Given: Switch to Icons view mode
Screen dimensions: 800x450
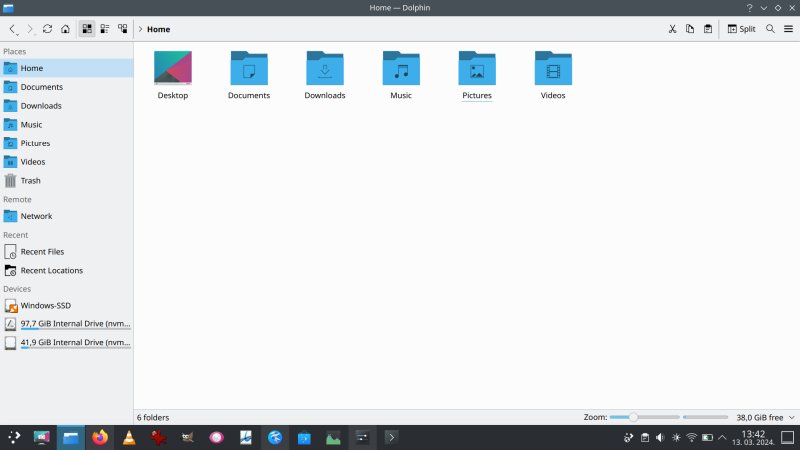Looking at the screenshot, I should coord(87,29).
